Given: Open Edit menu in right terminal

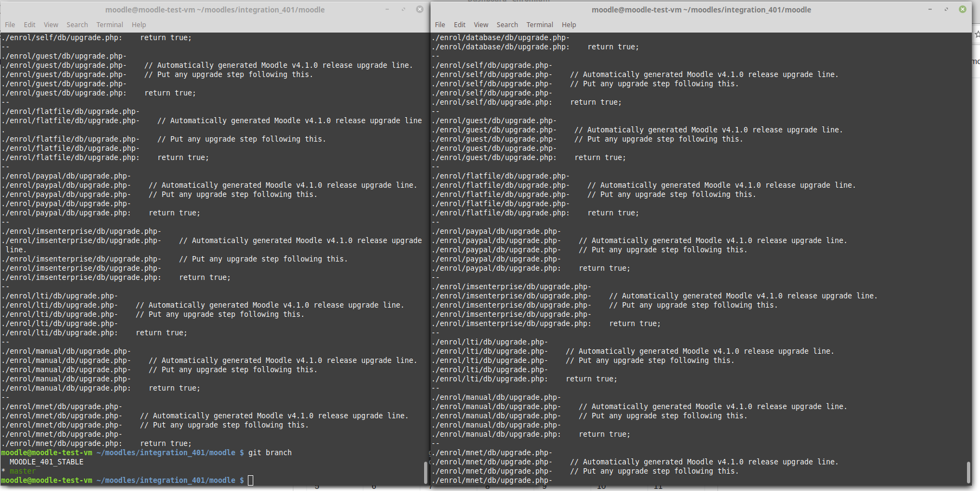Looking at the screenshot, I should [x=459, y=25].
